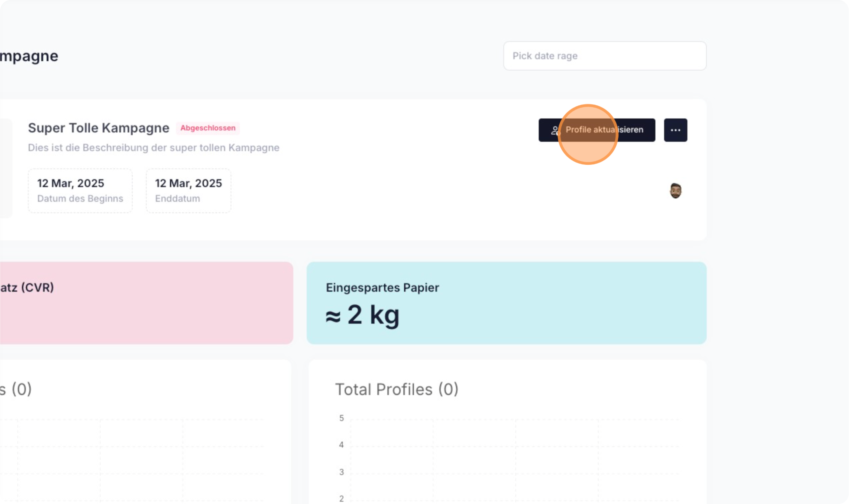This screenshot has width=849, height=504.
Task: Select the Super Tolle Kampagne title
Action: 98,128
